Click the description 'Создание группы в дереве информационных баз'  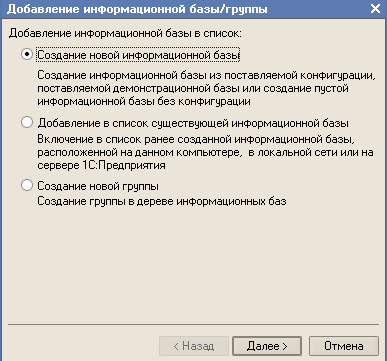click(162, 201)
